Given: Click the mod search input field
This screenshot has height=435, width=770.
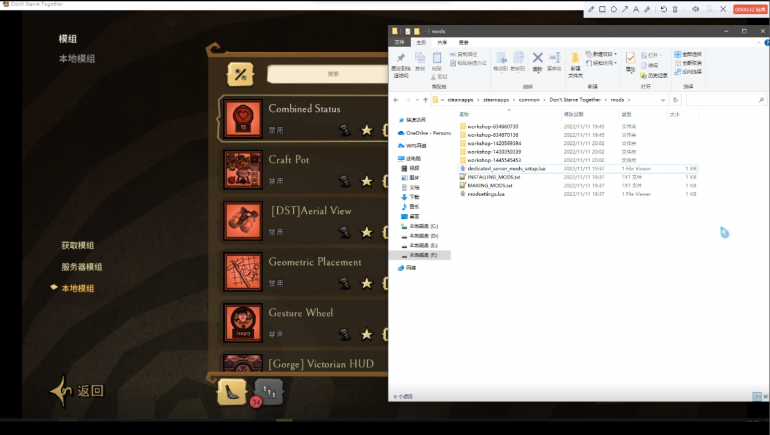Looking at the screenshot, I should (328, 74).
